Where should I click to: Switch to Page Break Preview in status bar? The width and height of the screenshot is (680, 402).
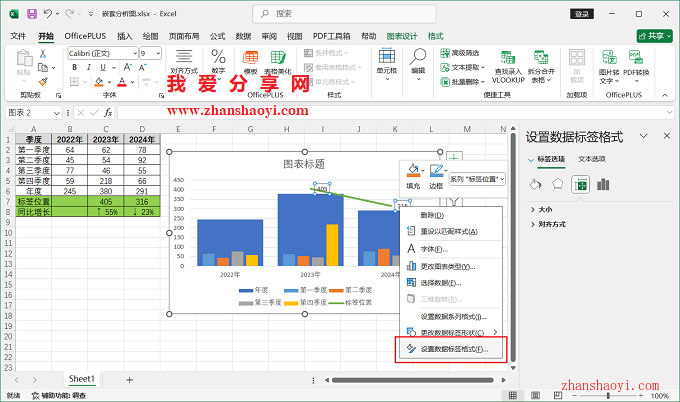(558, 395)
